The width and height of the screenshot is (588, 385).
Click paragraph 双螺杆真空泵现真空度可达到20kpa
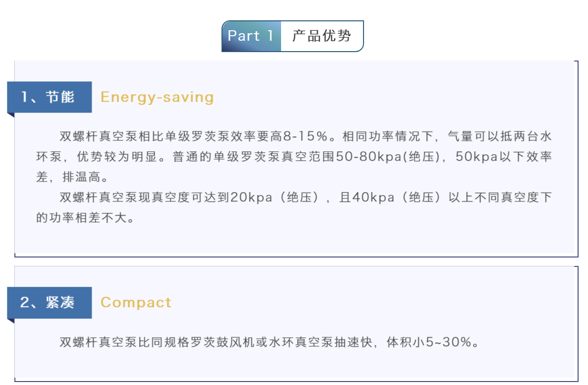click(294, 207)
